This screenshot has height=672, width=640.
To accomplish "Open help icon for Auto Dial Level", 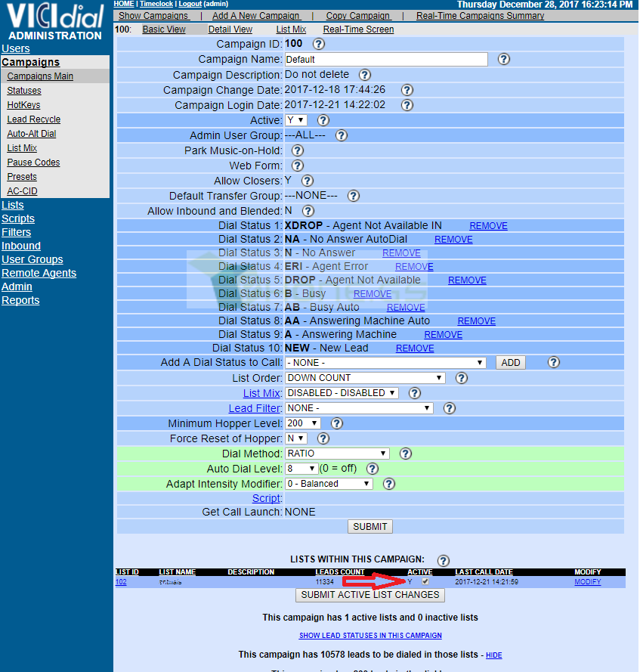I will coord(373,469).
